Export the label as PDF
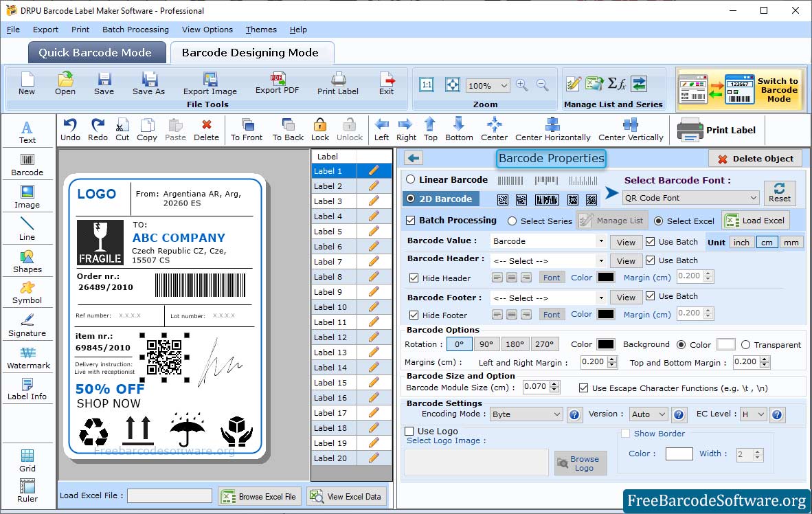The image size is (812, 514). tap(277, 83)
